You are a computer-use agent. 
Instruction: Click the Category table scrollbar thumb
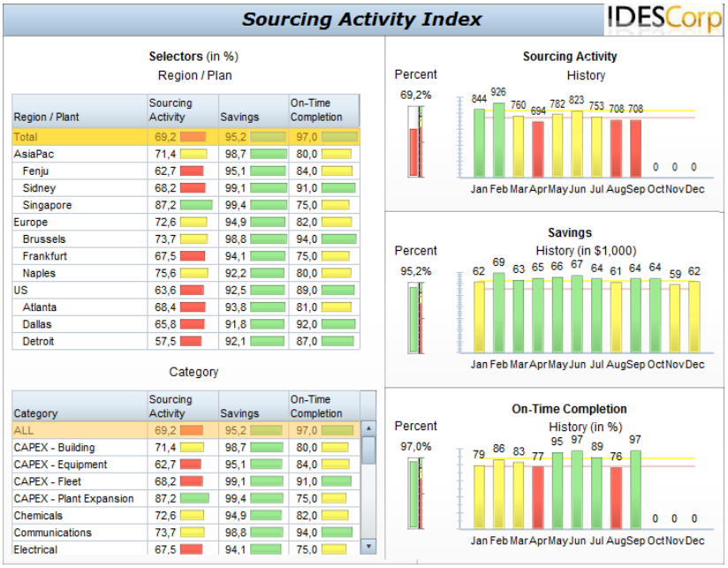[x=369, y=450]
